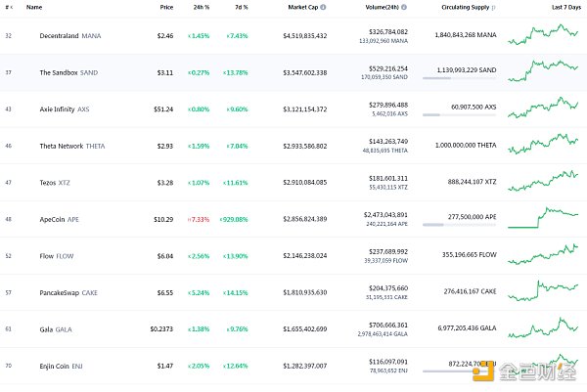Sort by the 7d % column header
The height and width of the screenshot is (392, 587).
[242, 7]
